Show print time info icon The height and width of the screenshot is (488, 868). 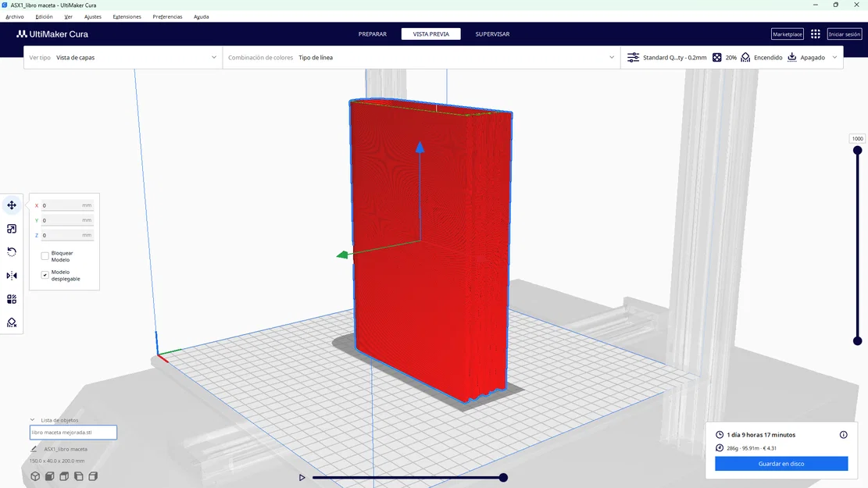(x=844, y=435)
